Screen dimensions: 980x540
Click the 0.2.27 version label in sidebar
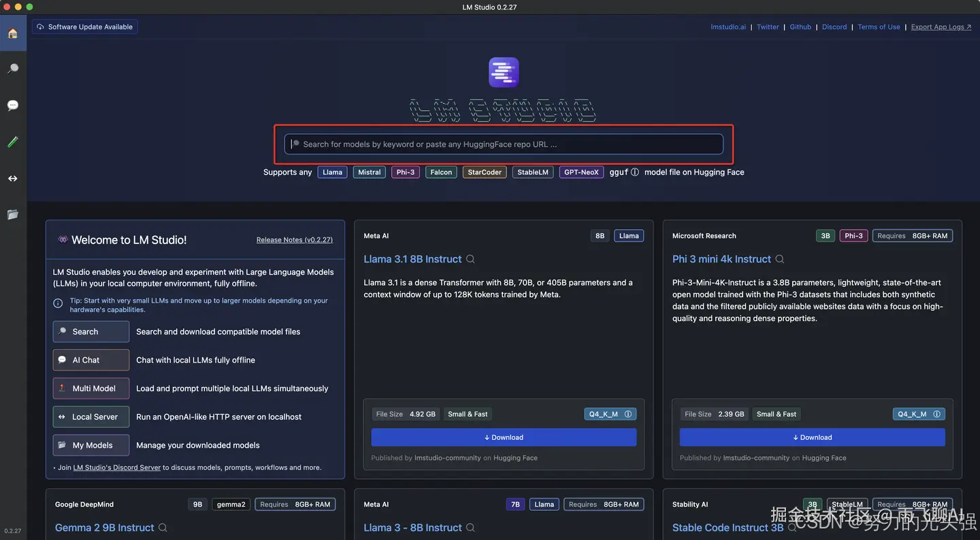13,531
